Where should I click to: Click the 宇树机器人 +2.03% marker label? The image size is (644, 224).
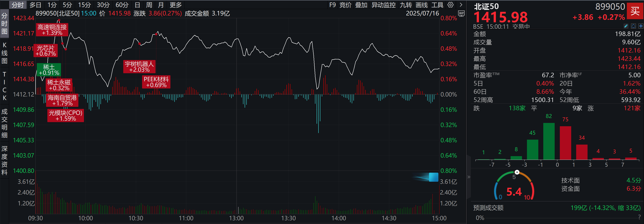[139, 67]
